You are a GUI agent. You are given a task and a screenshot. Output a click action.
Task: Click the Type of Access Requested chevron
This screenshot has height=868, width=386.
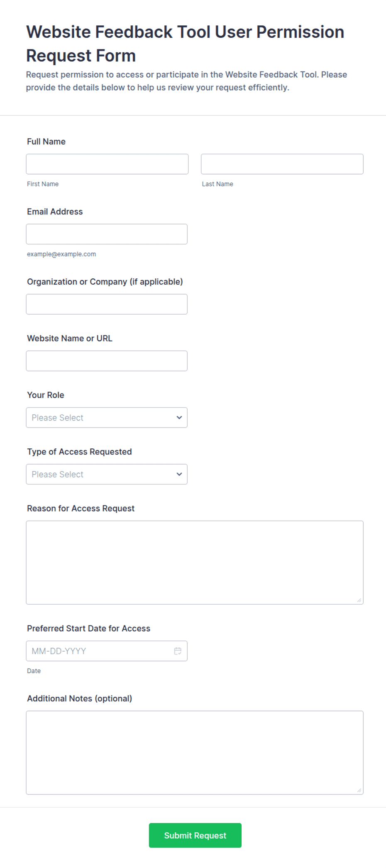click(x=179, y=474)
